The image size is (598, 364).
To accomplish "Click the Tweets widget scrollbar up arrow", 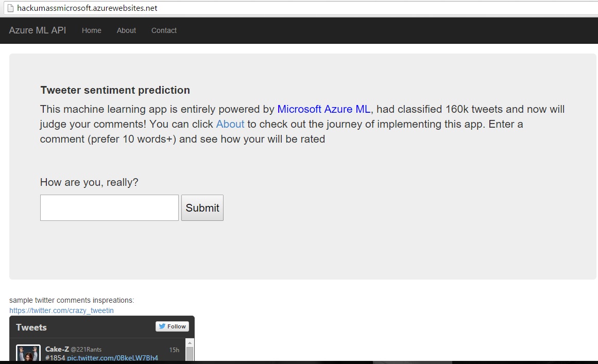I will pos(190,343).
